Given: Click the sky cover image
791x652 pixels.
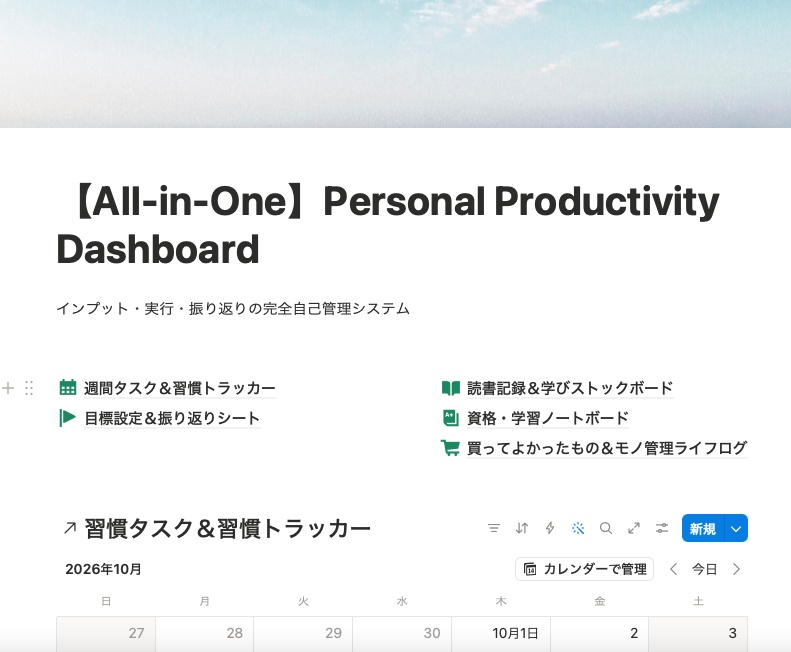Looking at the screenshot, I should point(396,64).
